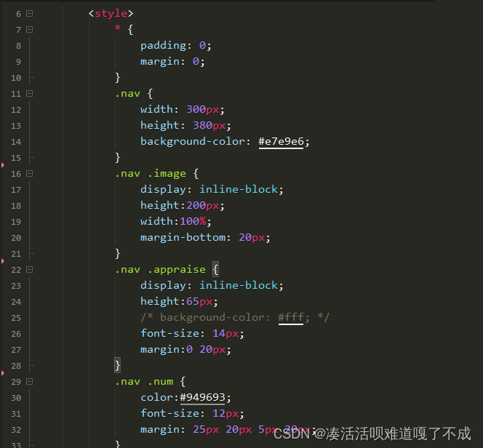This screenshot has height=448, width=483.
Task: Click the 'color' property on line 30
Action: tap(156, 398)
